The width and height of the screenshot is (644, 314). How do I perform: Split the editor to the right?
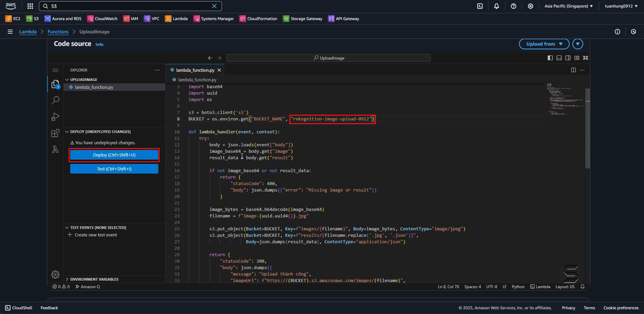click(x=573, y=70)
